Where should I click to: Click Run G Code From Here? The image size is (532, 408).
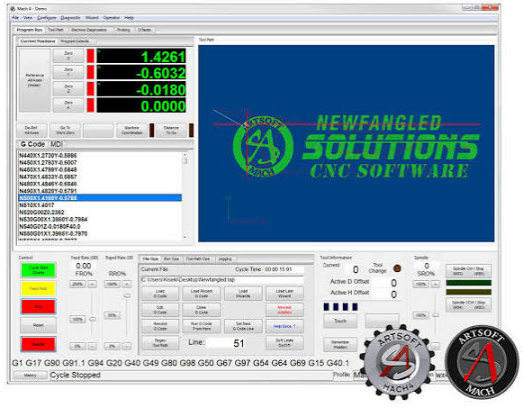point(202,326)
